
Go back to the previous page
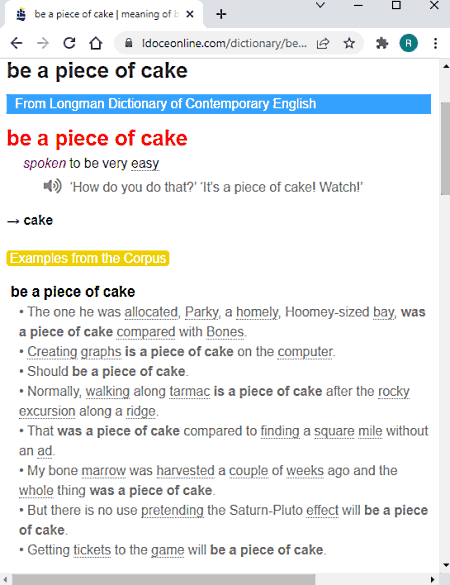click(16, 44)
